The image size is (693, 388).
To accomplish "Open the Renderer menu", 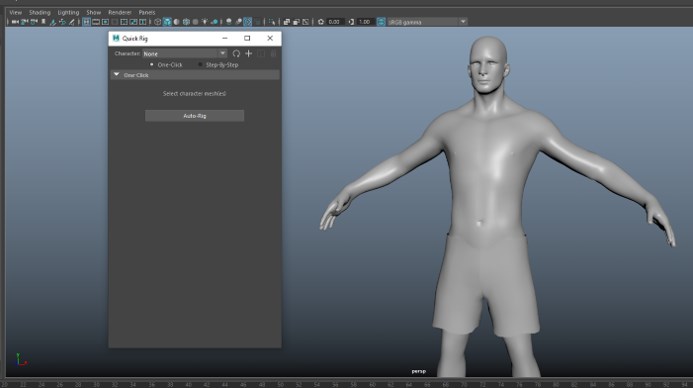I will (x=120, y=12).
